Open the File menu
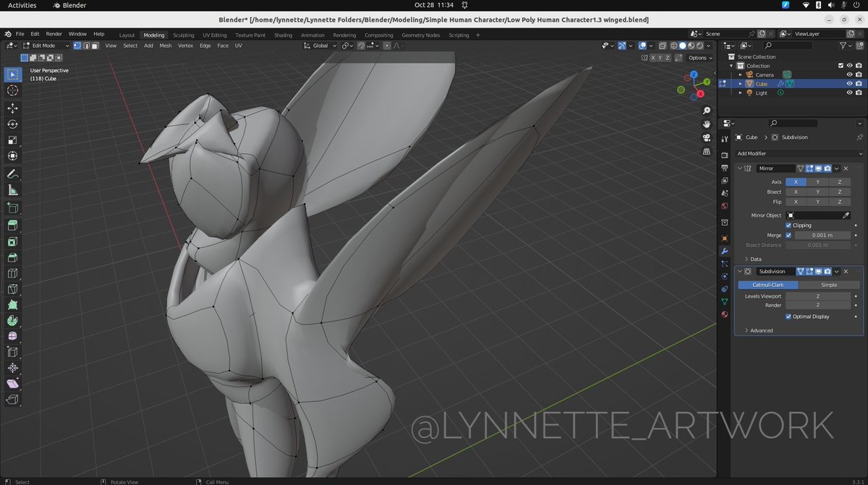The height and width of the screenshot is (485, 868). coord(20,34)
